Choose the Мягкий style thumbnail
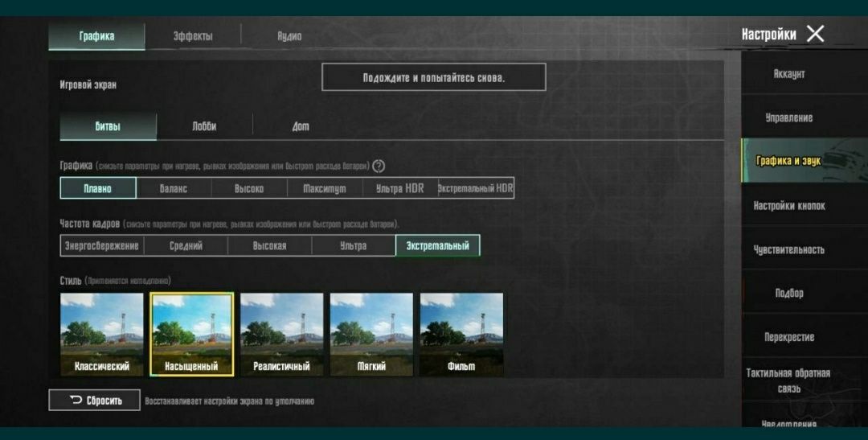 [371, 335]
